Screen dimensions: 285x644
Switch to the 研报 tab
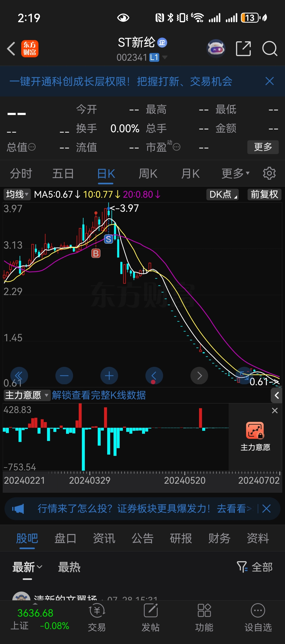pyautogui.click(x=181, y=538)
